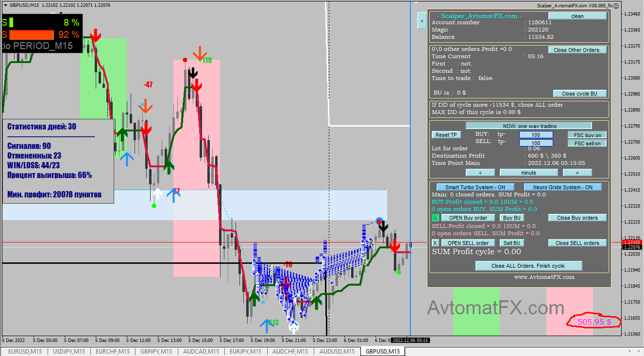
Task: Click the 'Статистика дней: 30' heading
Action: (41, 127)
